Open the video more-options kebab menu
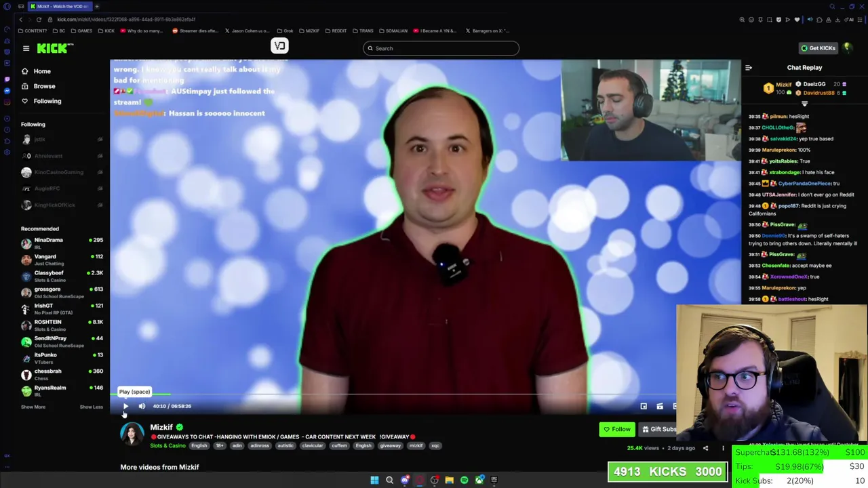This screenshot has height=488, width=868. [x=723, y=448]
